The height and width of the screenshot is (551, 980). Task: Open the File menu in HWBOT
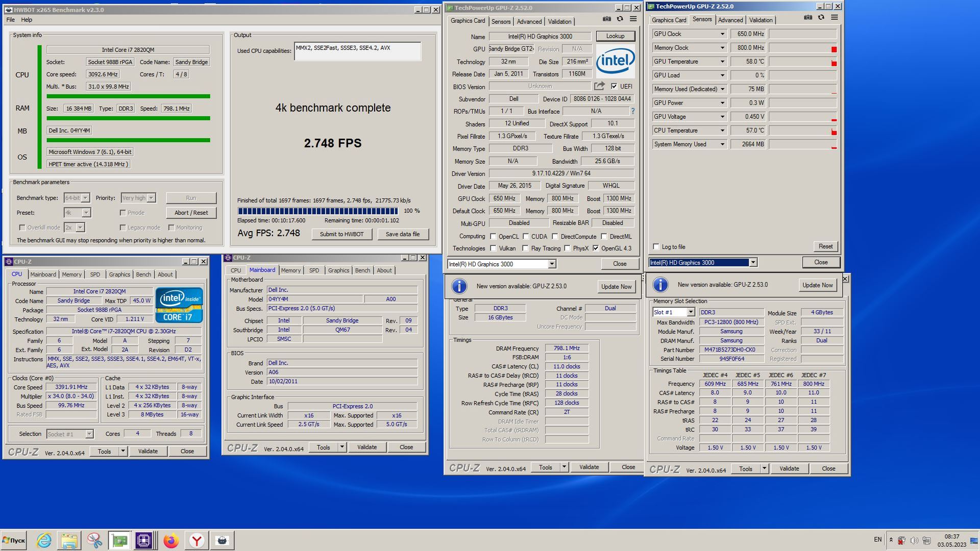pyautogui.click(x=10, y=20)
